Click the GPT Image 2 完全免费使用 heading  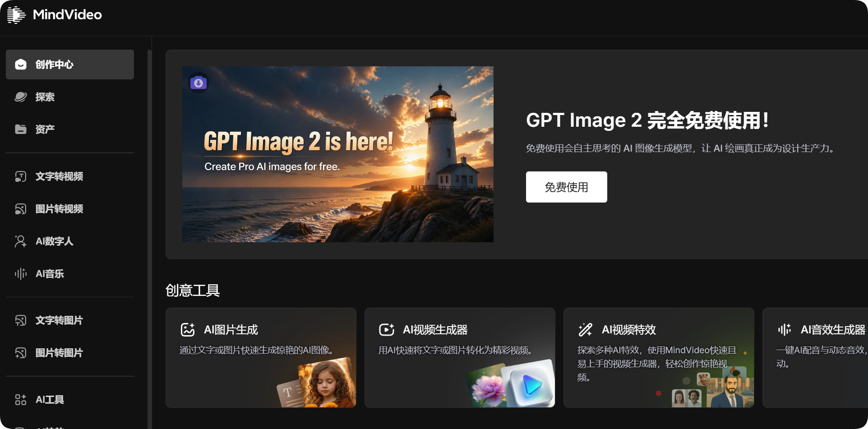tap(648, 120)
